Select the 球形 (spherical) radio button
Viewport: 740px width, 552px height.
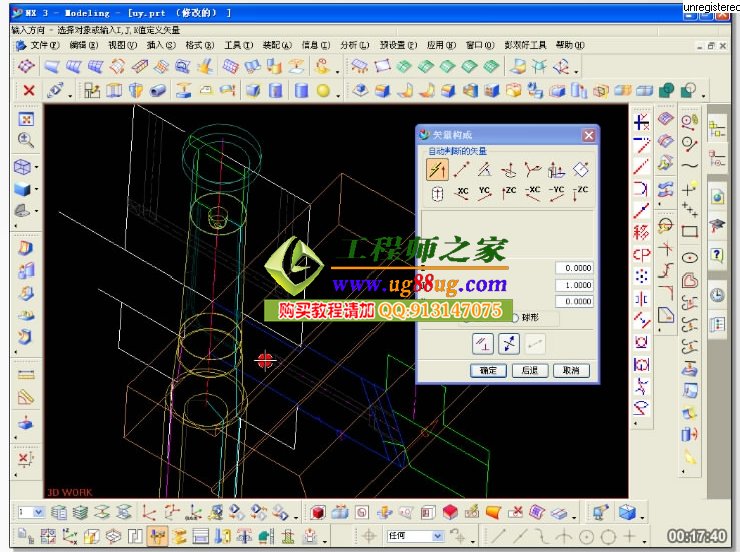(x=516, y=318)
